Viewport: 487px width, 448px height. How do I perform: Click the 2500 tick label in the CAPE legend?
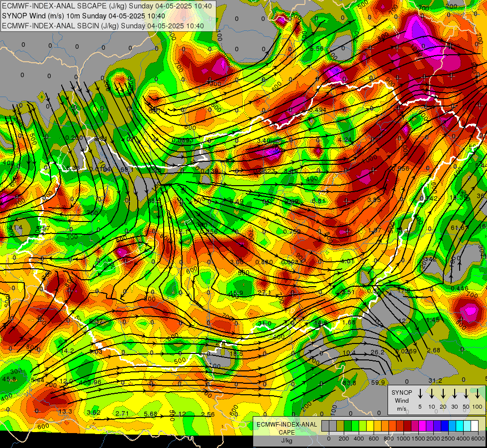click(x=448, y=439)
